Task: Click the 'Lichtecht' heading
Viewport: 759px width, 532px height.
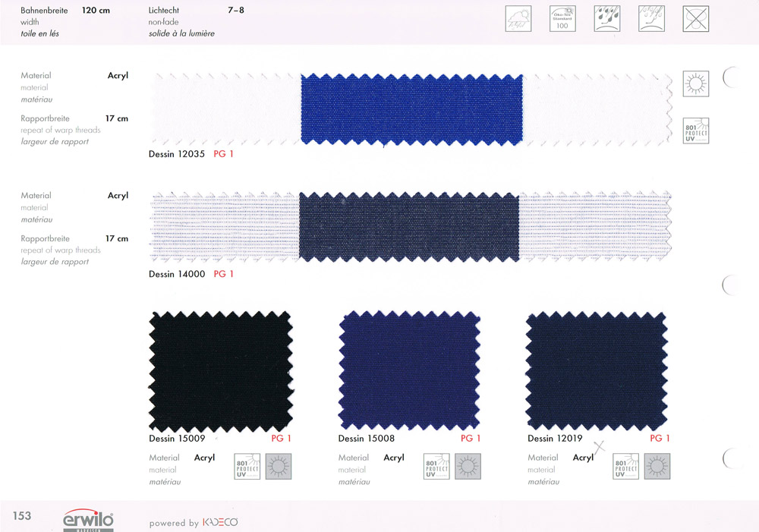Action: coord(164,10)
